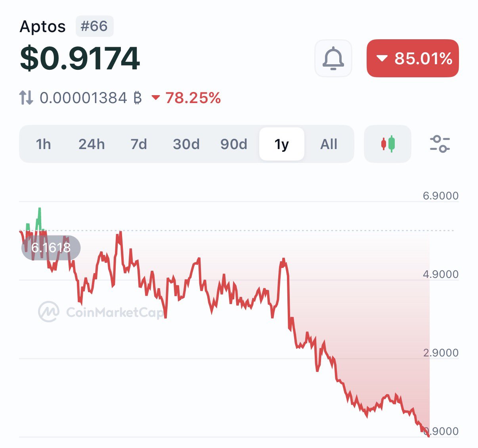Switch chart to 30d range
This screenshot has height=448, width=478.
point(186,144)
